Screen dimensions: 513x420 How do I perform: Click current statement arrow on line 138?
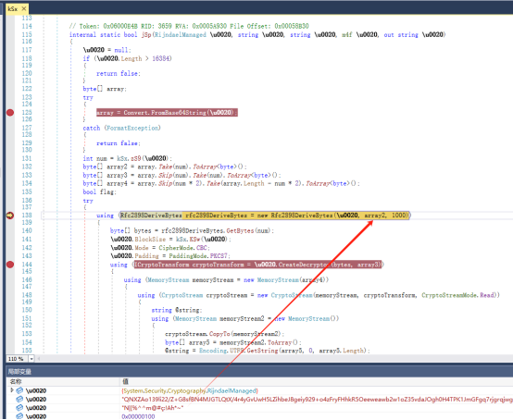[x=10, y=216]
